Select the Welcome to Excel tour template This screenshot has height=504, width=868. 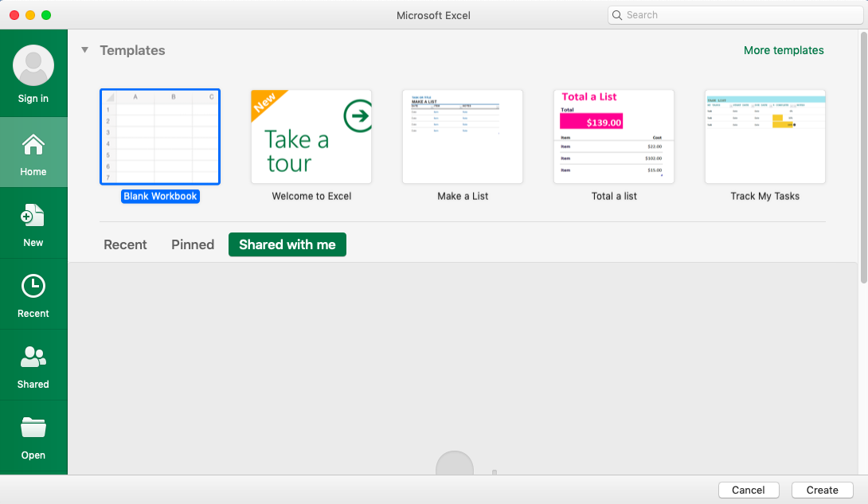pyautogui.click(x=311, y=137)
